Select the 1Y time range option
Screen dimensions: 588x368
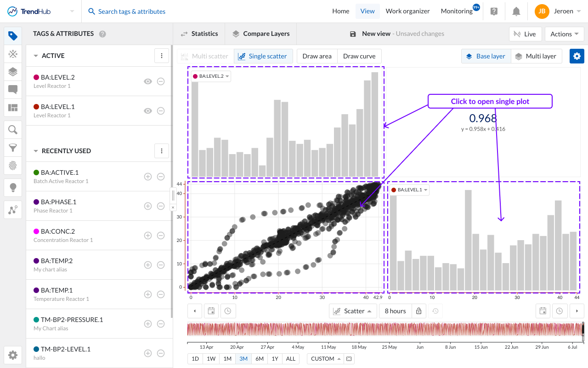click(275, 358)
